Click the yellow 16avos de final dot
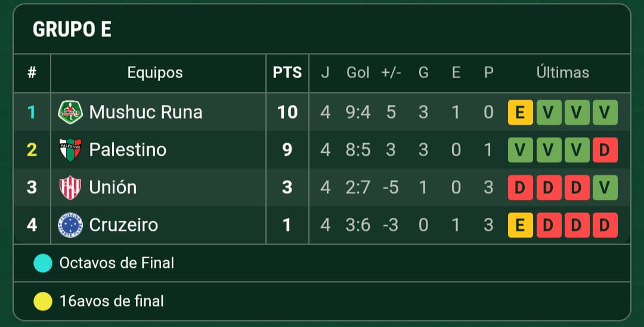 point(43,301)
